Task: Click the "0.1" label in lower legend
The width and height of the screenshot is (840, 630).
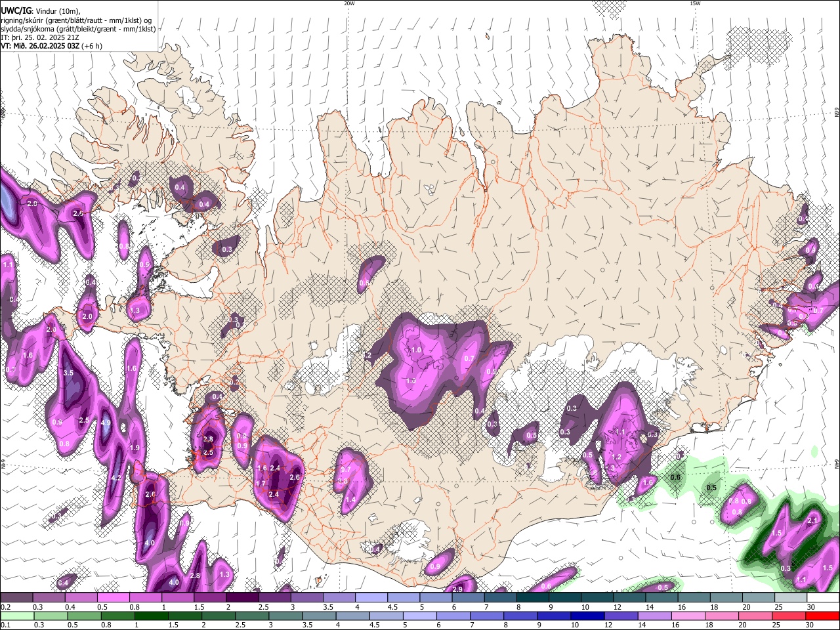Action: [x=5, y=625]
